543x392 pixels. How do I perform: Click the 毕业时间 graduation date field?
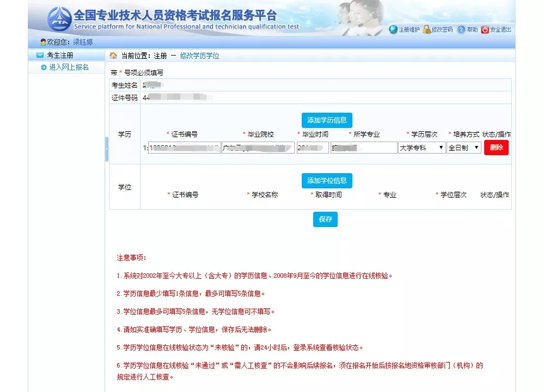pyautogui.click(x=312, y=147)
